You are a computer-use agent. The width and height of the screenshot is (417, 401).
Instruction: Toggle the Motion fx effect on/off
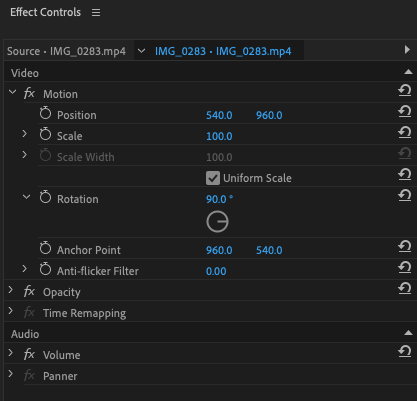click(29, 93)
